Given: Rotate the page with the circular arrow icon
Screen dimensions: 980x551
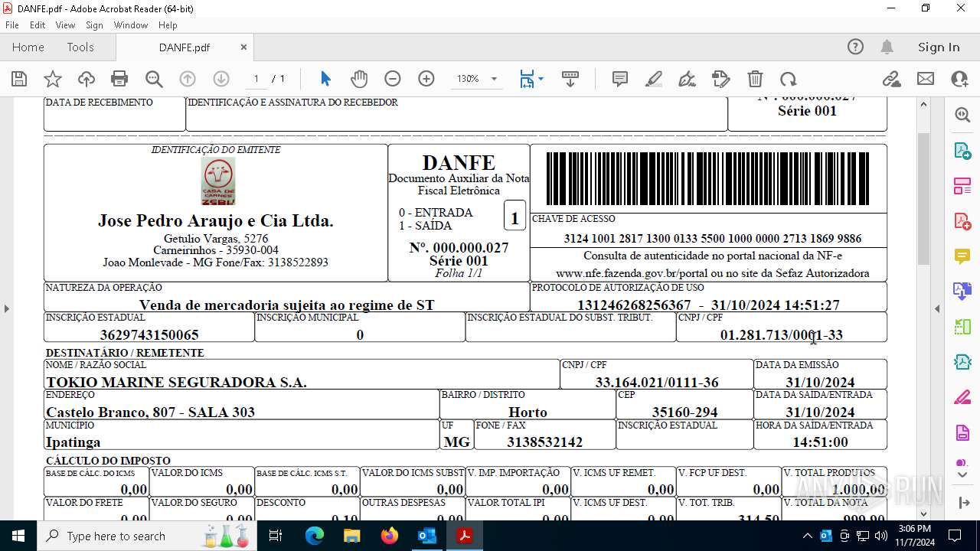Looking at the screenshot, I should pyautogui.click(x=789, y=79).
